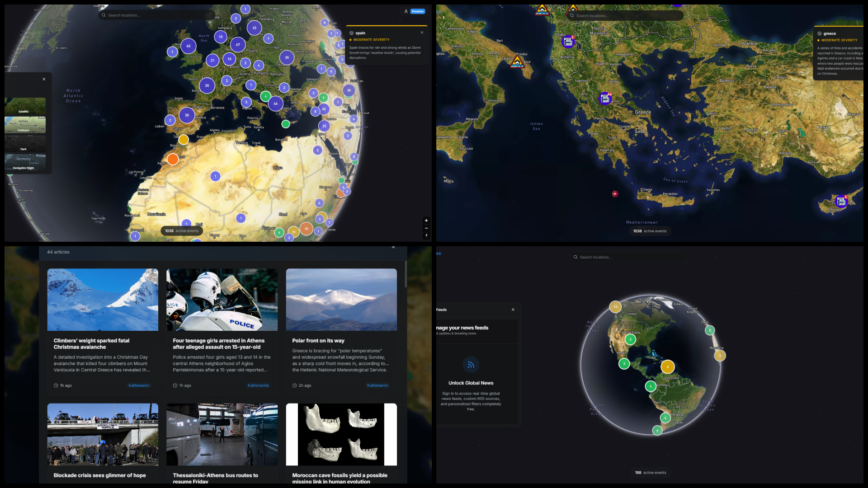Image resolution: width=868 pixels, height=488 pixels.
Task: Click the Premium badge
Action: pyautogui.click(x=417, y=11)
